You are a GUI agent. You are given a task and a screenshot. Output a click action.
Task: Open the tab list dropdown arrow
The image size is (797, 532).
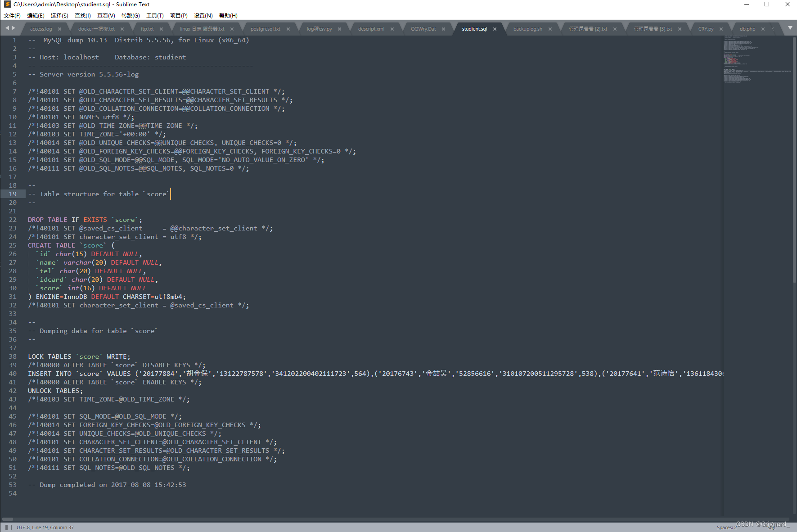click(790, 28)
